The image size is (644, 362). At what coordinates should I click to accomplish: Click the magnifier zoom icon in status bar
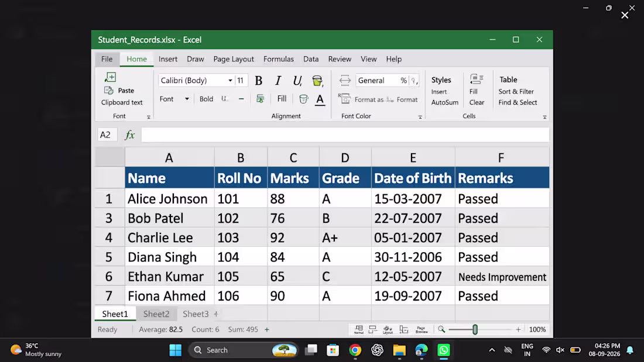click(441, 329)
